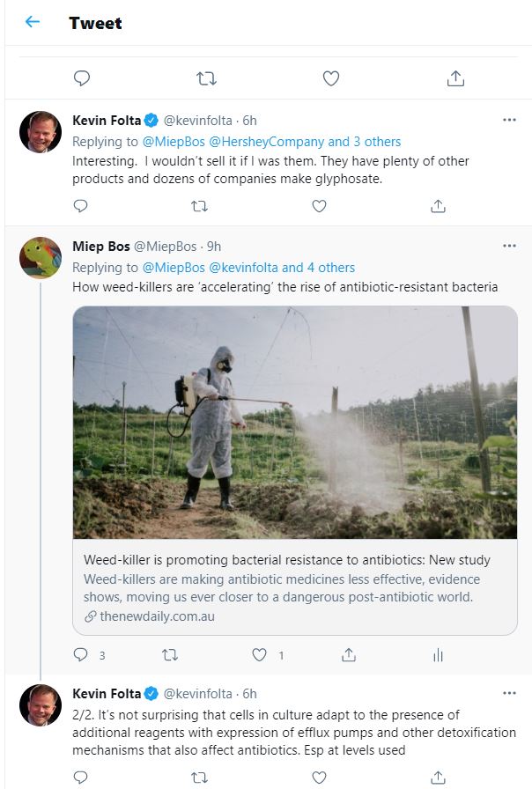Viewport: 532px width, 789px height.
Task: Open @HersheyCompany mention link
Action: [266, 142]
